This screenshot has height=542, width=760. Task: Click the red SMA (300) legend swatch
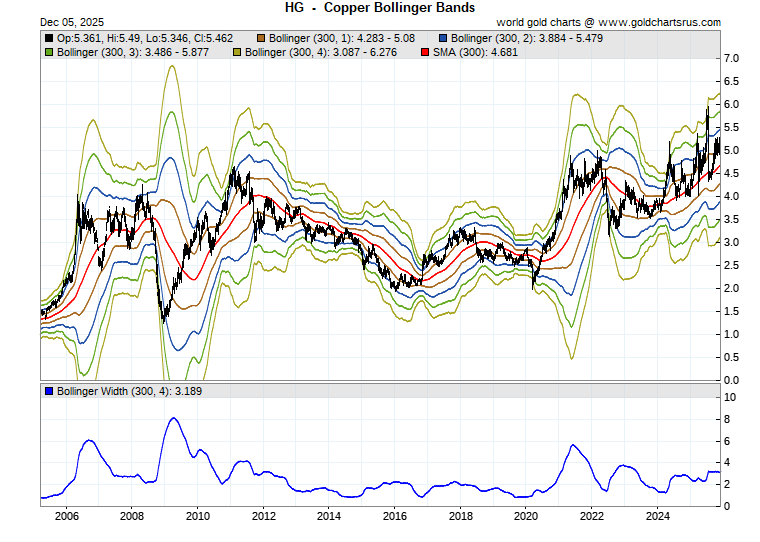(425, 51)
